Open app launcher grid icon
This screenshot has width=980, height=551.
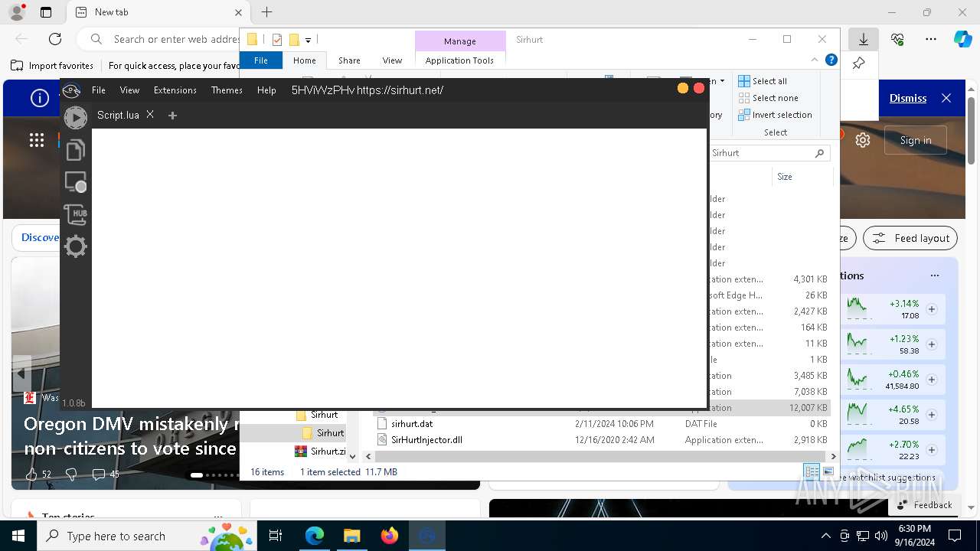pyautogui.click(x=37, y=139)
